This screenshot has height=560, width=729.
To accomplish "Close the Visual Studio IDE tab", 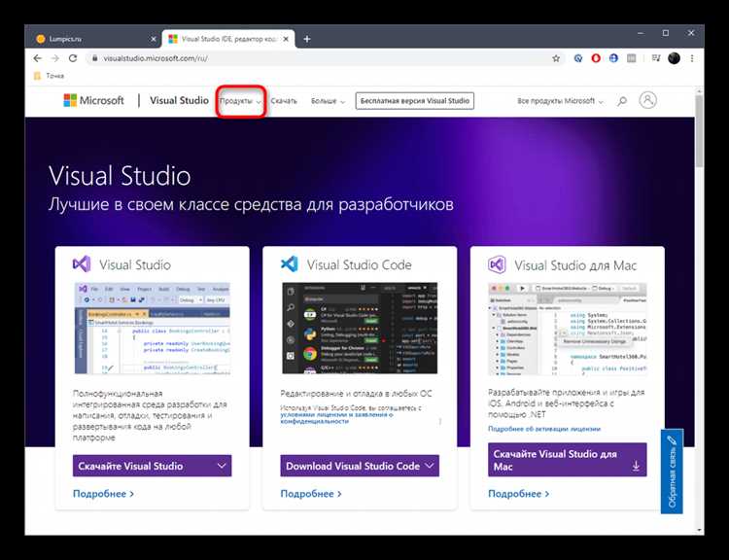I will coord(286,39).
